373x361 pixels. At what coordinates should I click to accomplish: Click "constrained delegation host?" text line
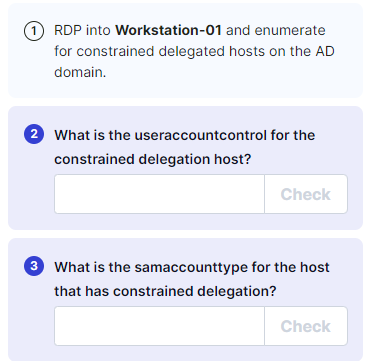click(x=152, y=159)
